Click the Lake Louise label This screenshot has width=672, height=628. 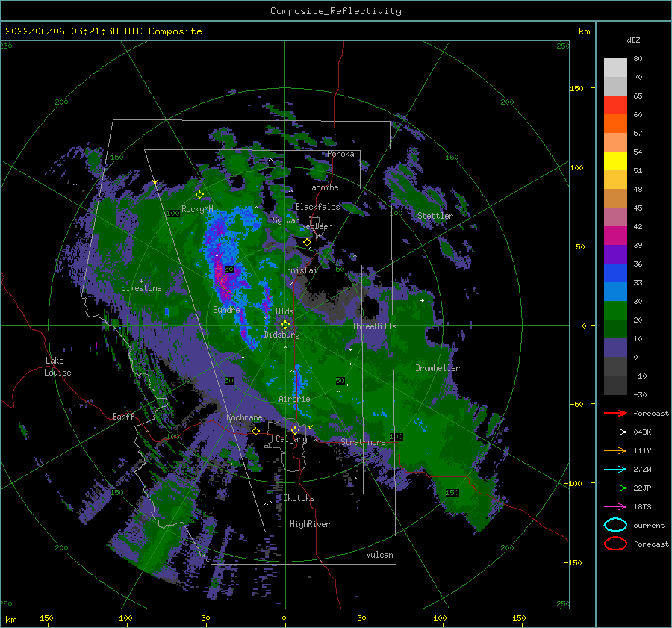click(57, 367)
